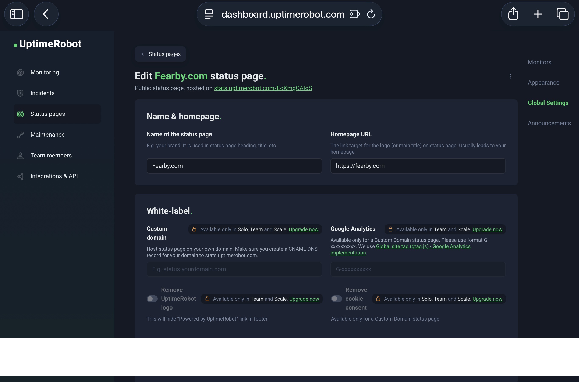Click the lock icon beside Remove cookie consent
This screenshot has height=382, width=588.
pyautogui.click(x=378, y=299)
